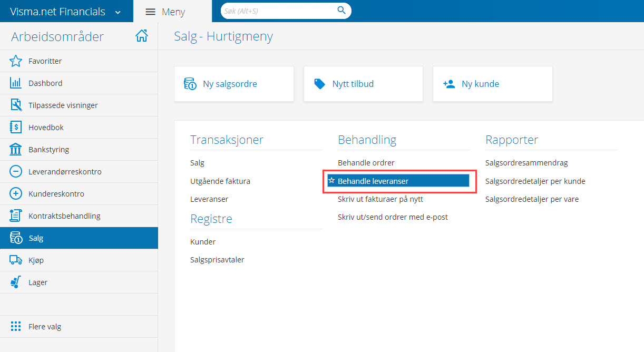Screen dimensions: 644x352
Task: Click the home icon beside Arbeidsområder
Action: [141, 36]
